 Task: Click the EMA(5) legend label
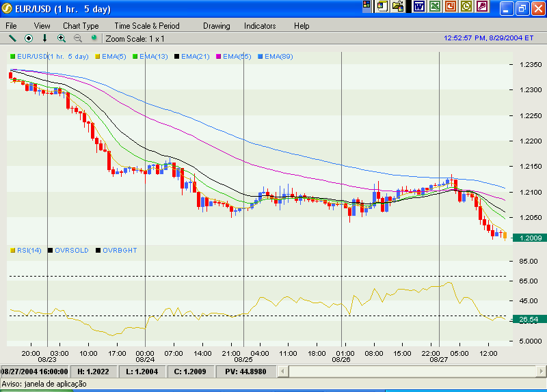point(114,56)
